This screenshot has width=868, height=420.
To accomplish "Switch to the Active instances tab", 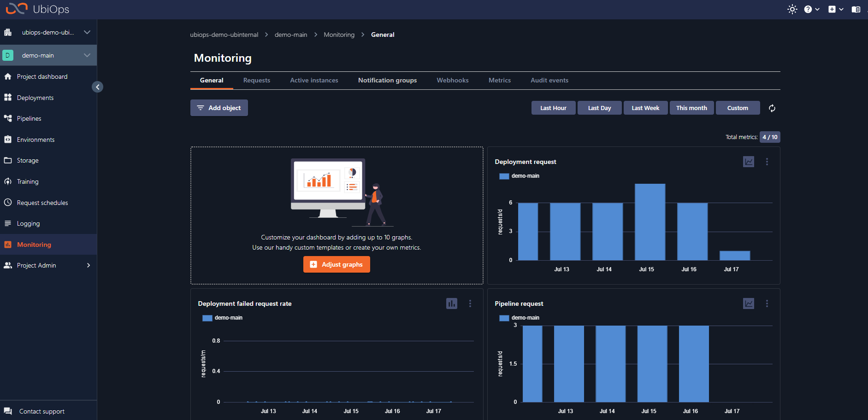I will 314,80.
